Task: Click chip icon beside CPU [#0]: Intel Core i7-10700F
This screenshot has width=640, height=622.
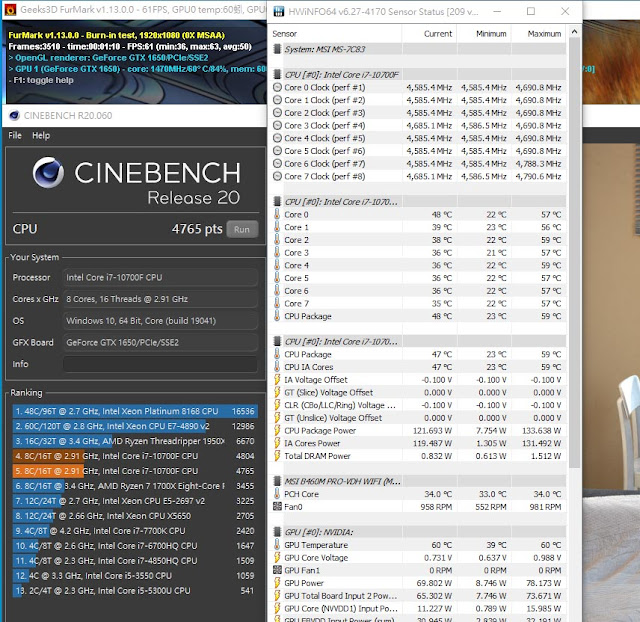Action: [x=277, y=75]
